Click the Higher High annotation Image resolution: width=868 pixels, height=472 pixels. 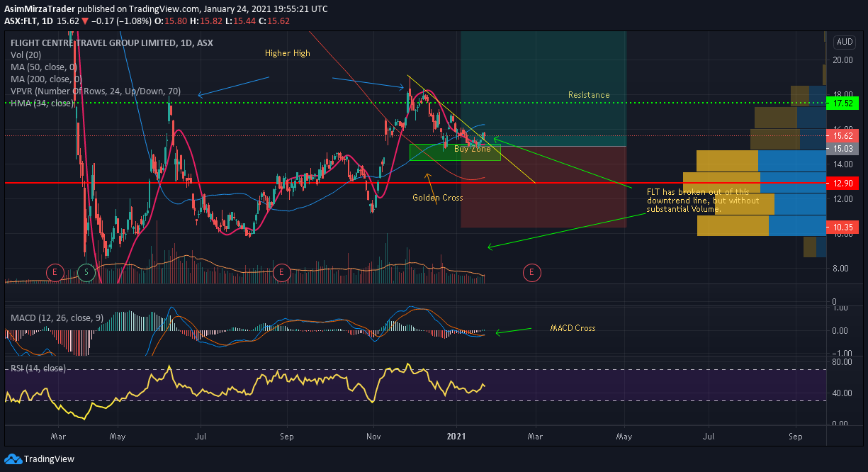coord(288,53)
